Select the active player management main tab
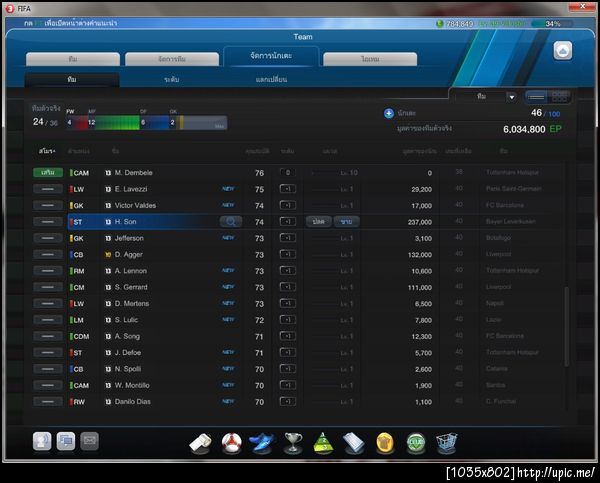The height and width of the screenshot is (483, 600). (x=271, y=56)
